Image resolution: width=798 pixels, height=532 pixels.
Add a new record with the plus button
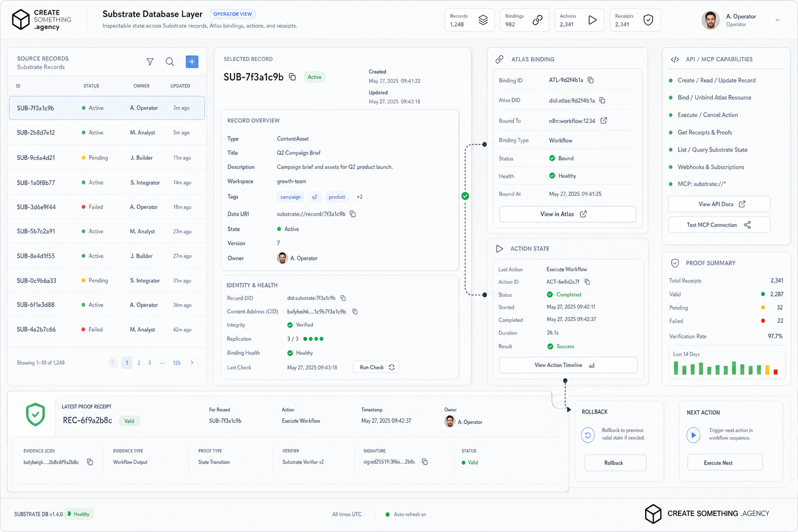click(192, 62)
